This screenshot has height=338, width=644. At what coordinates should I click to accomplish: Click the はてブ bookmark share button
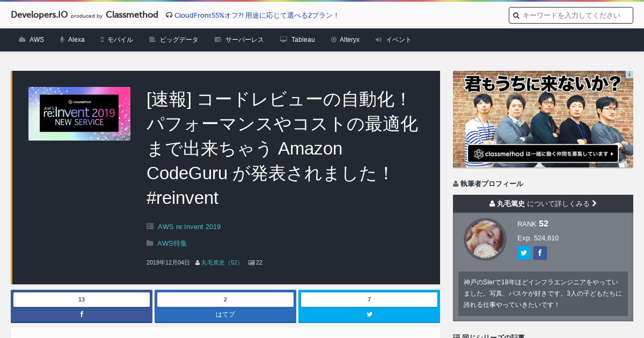pyautogui.click(x=225, y=314)
